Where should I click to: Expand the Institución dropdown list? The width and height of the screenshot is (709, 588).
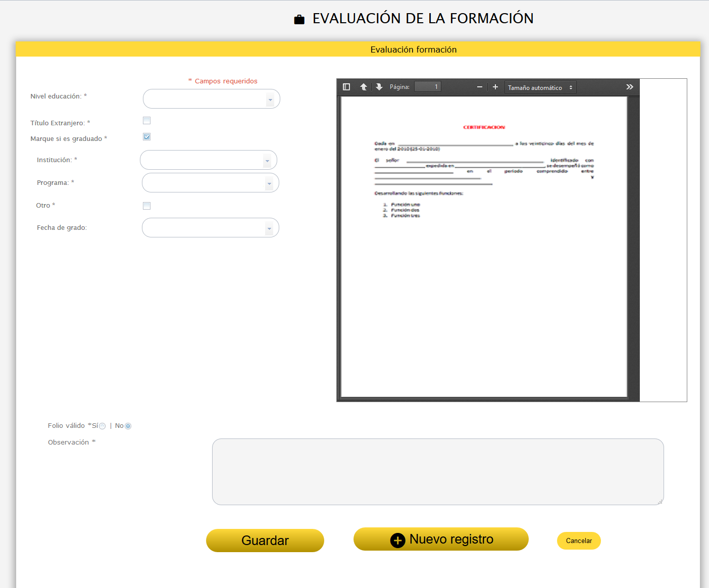[x=267, y=161]
